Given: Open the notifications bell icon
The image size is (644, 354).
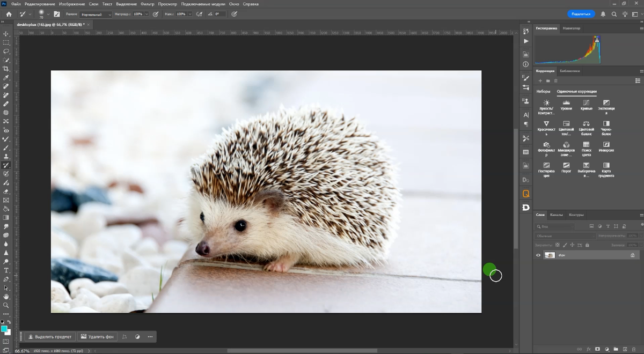Looking at the screenshot, I should [x=603, y=14].
